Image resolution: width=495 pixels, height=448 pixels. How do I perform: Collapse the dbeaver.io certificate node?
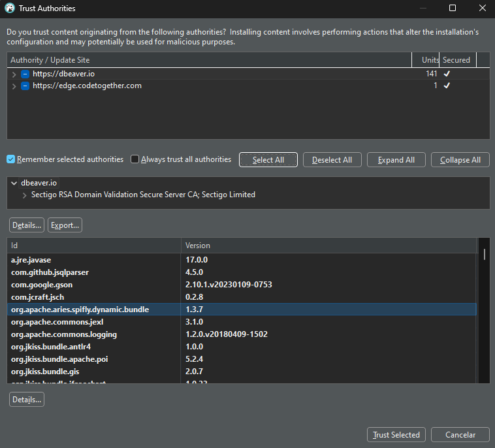click(x=14, y=183)
